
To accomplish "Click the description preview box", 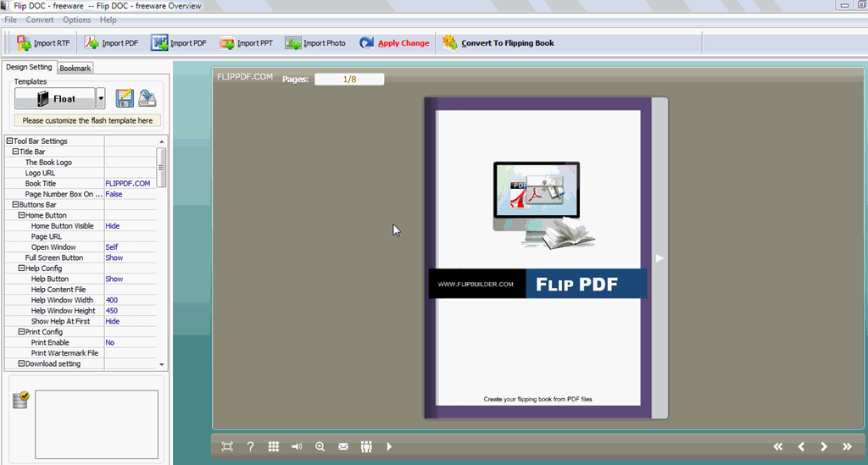I will [97, 424].
